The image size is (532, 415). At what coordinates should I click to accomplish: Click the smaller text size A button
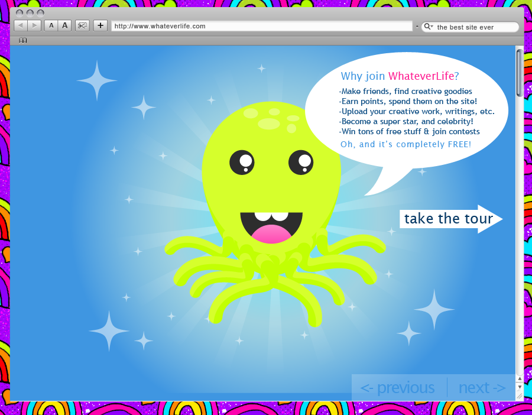[51, 26]
